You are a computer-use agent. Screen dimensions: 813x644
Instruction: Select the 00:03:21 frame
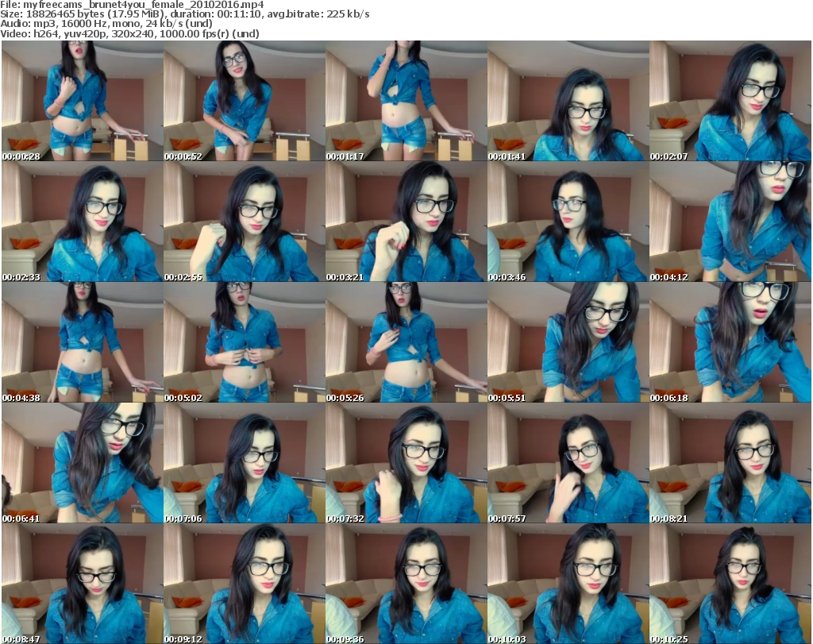(406, 222)
